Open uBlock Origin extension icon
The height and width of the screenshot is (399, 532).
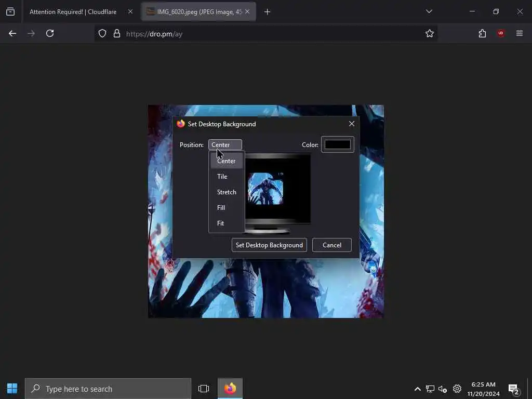click(501, 33)
